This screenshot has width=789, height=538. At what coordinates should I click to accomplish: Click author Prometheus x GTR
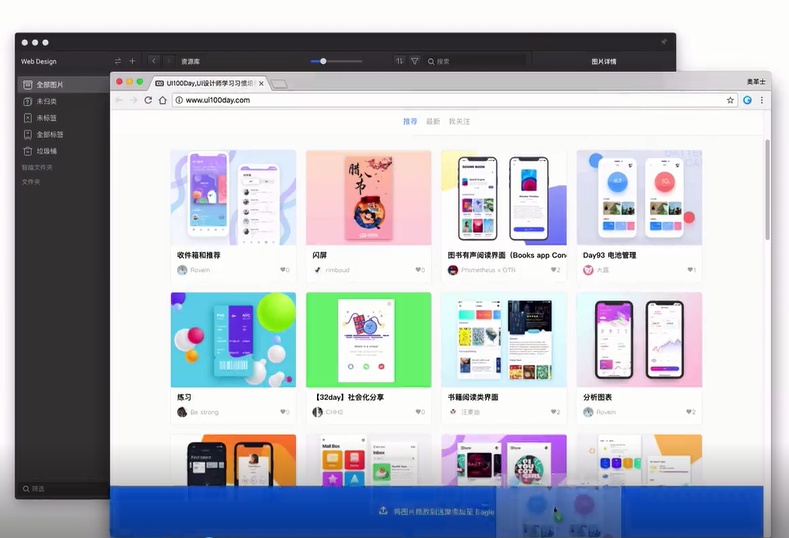(x=488, y=270)
